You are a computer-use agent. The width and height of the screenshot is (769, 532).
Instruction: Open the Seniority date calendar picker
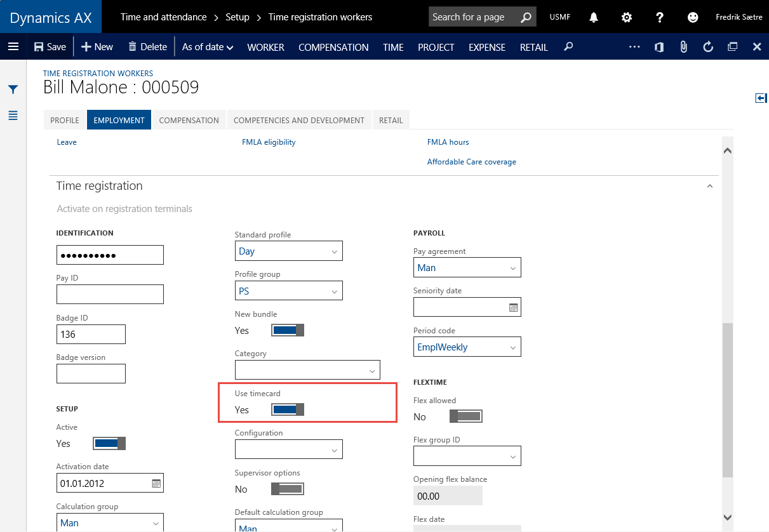(x=514, y=307)
